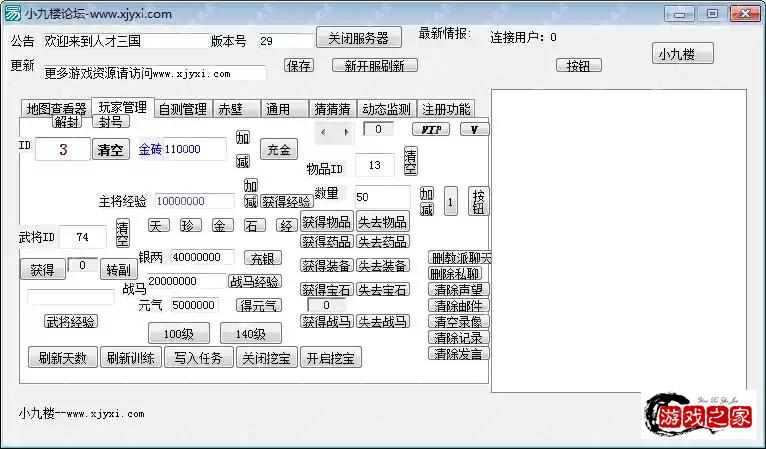Click the 封号 button
The image size is (766, 449).
(x=111, y=121)
